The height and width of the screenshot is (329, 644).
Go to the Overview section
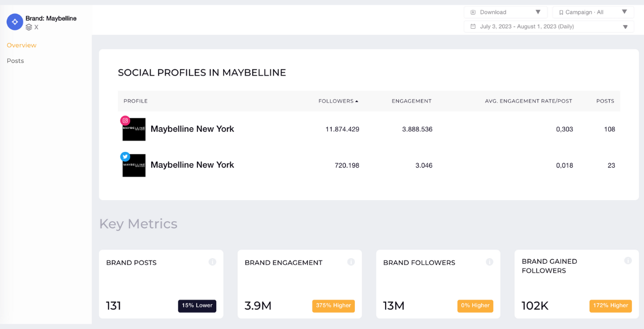(x=22, y=45)
